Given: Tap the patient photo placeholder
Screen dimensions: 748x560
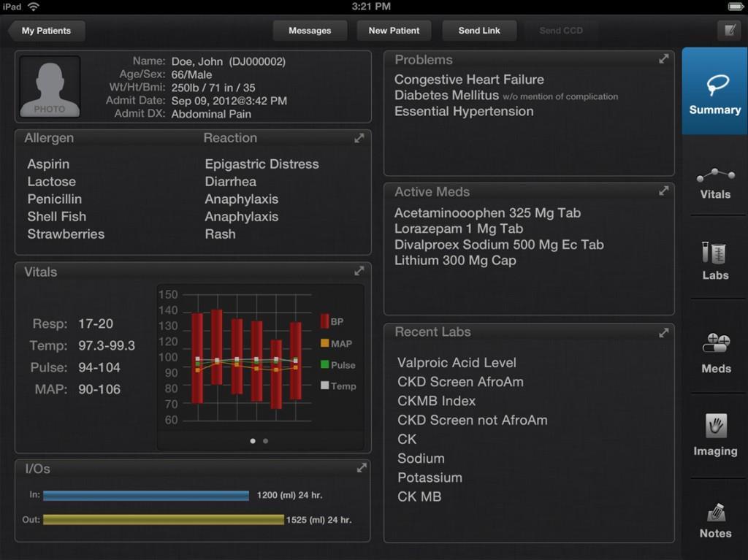Looking at the screenshot, I should (50, 87).
